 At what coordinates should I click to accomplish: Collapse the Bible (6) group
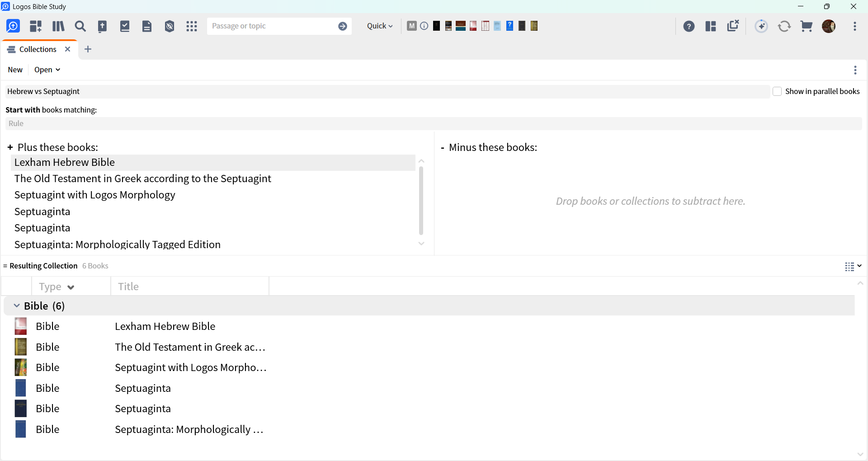click(17, 306)
